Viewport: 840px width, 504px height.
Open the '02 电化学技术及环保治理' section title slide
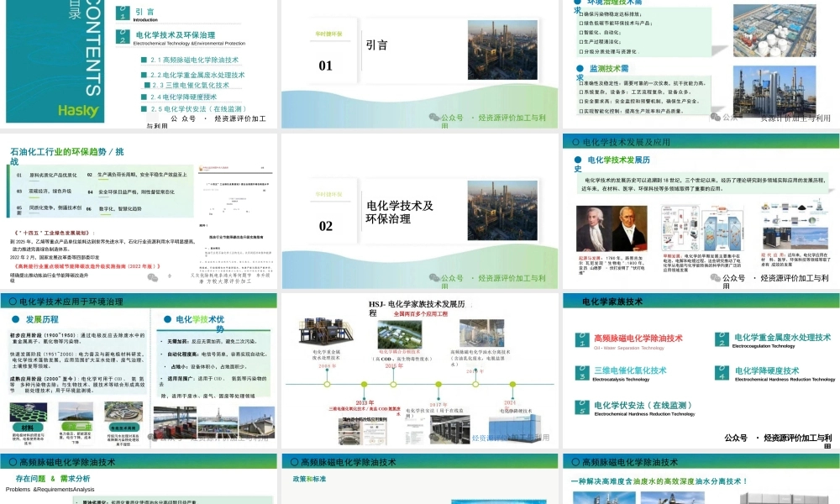pos(419,212)
